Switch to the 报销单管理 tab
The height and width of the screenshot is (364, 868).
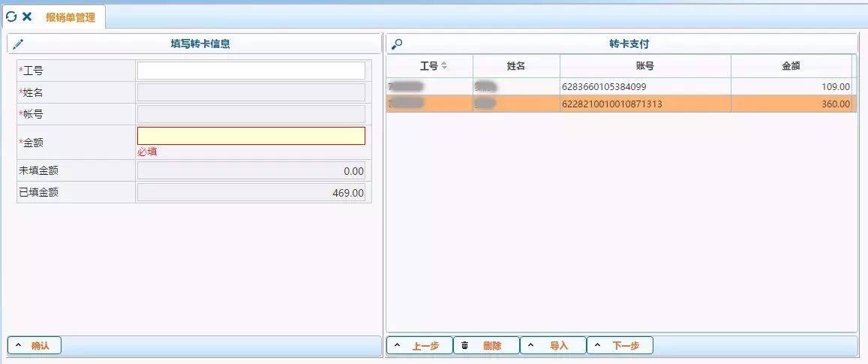click(70, 17)
